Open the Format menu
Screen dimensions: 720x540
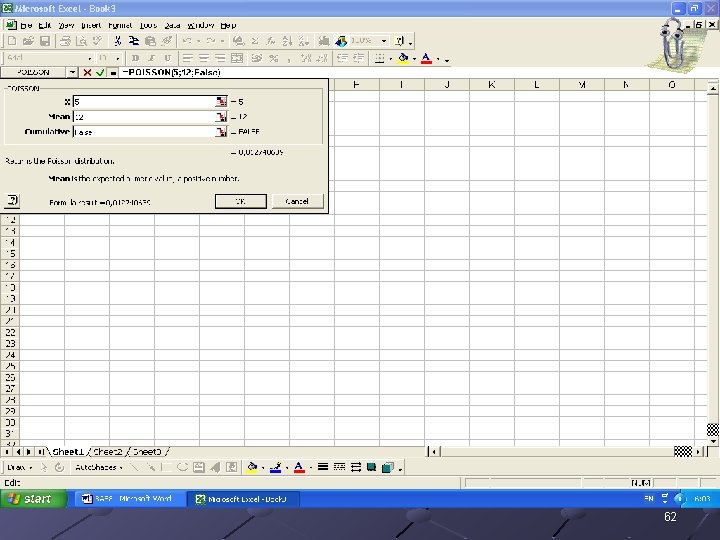120,25
